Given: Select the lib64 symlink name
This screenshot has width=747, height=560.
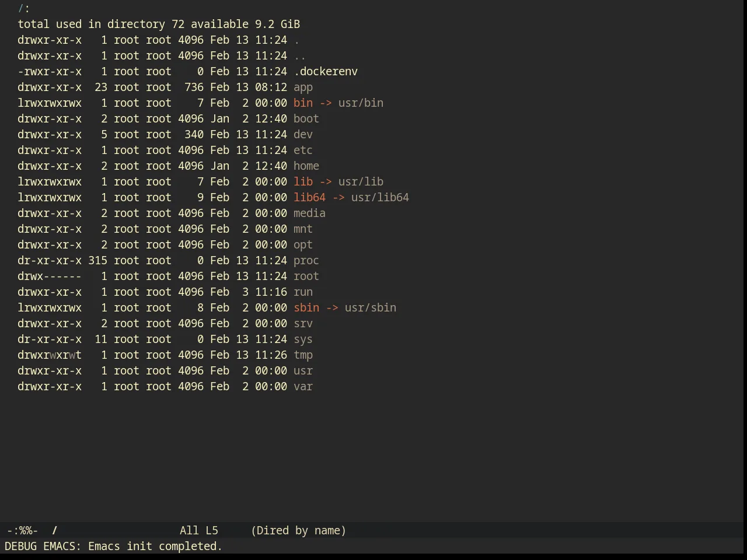Looking at the screenshot, I should [x=309, y=198].
